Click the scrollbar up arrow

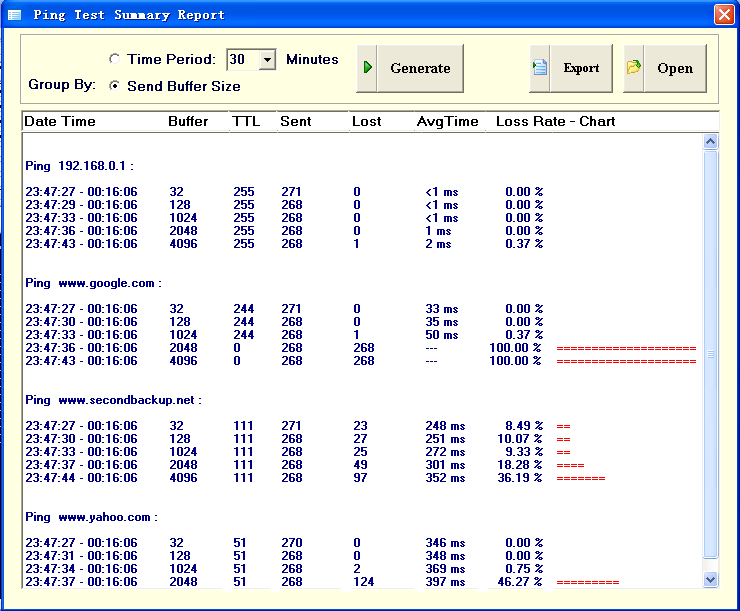[711, 142]
